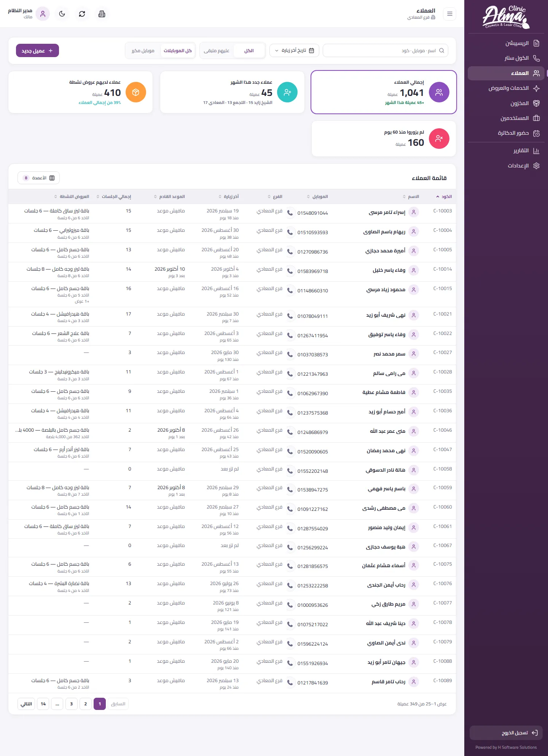Toggle the sidebar hamburger menu icon

tap(449, 14)
